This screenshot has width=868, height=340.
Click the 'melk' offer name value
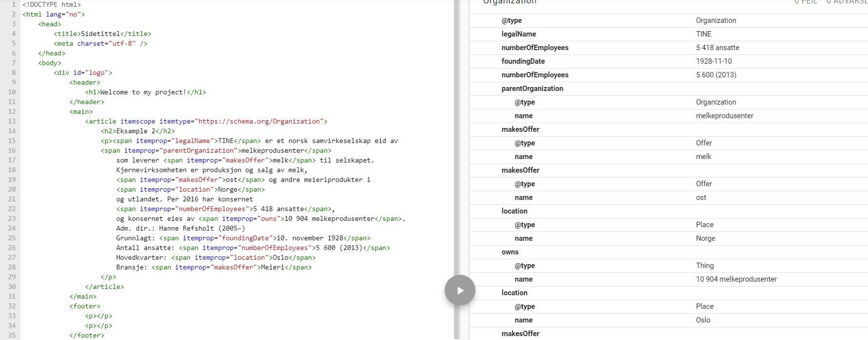pyautogui.click(x=704, y=157)
